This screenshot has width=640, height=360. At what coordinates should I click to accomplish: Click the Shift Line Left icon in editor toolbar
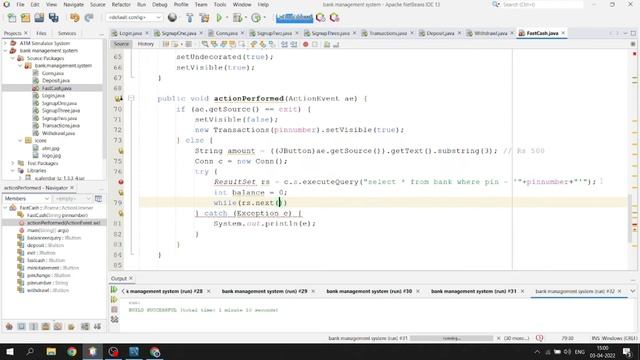tap(284, 44)
